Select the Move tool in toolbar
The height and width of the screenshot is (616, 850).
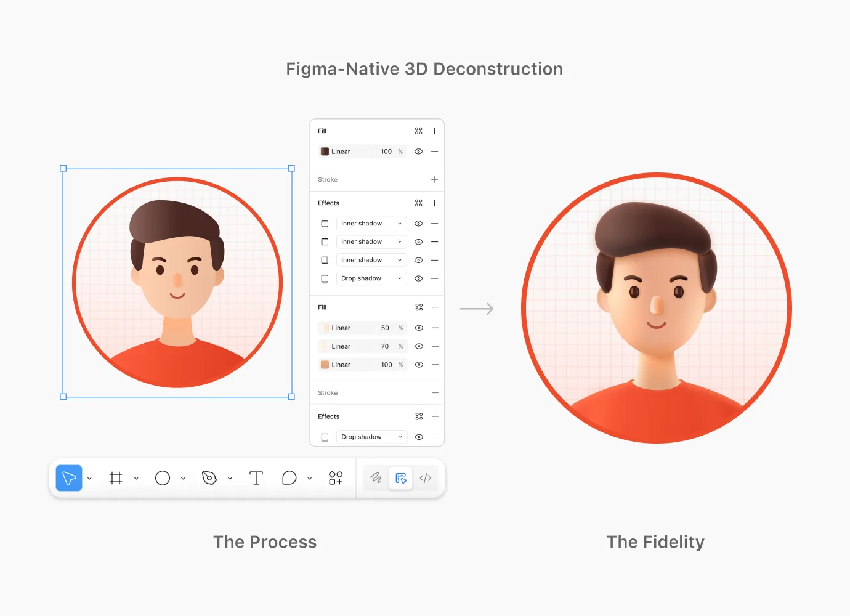click(x=69, y=478)
